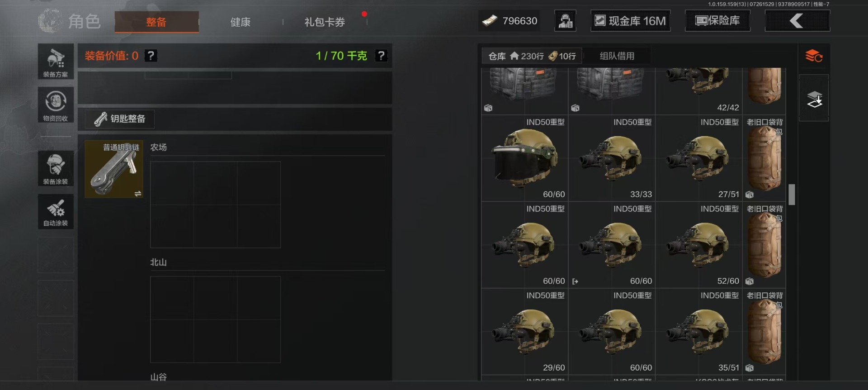Viewport: 868px width, 390px height.
Task: Open the 物资回收 recycle icon
Action: 56,105
